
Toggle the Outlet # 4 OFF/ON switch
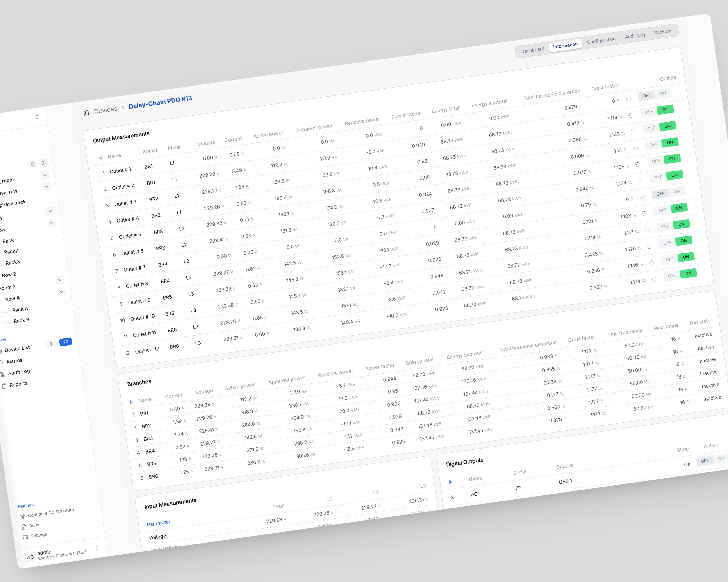pos(662,143)
